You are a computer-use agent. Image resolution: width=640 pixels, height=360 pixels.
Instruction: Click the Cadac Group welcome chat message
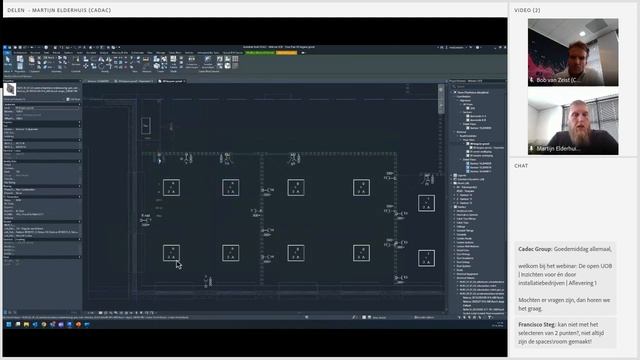click(565, 278)
